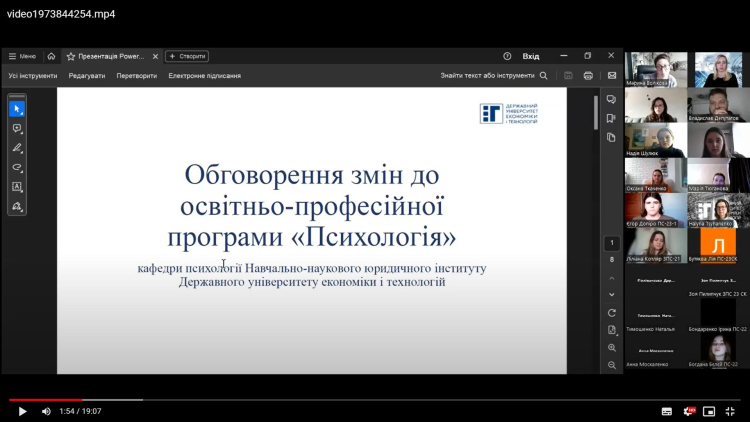This screenshot has height=422, width=750.
Task: Select the add text box tool
Action: [x=17, y=187]
